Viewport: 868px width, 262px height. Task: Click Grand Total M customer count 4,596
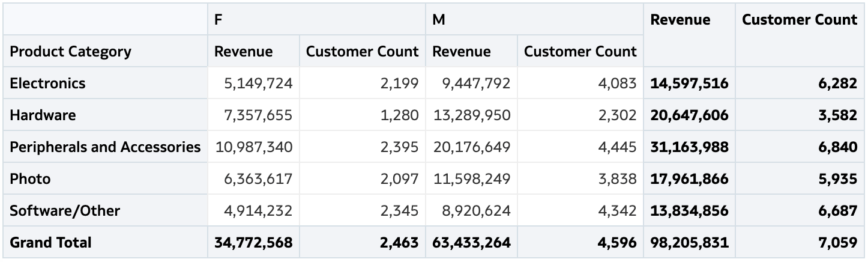[x=580, y=242]
